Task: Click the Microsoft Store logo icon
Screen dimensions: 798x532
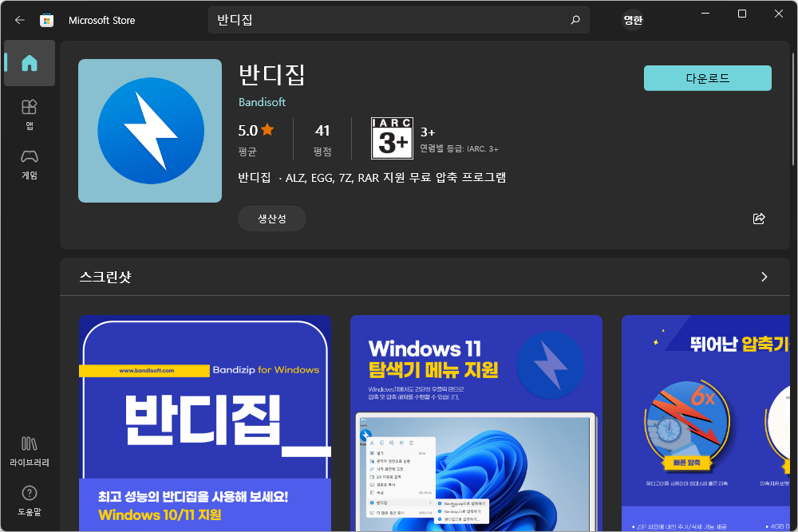Action: click(x=47, y=21)
